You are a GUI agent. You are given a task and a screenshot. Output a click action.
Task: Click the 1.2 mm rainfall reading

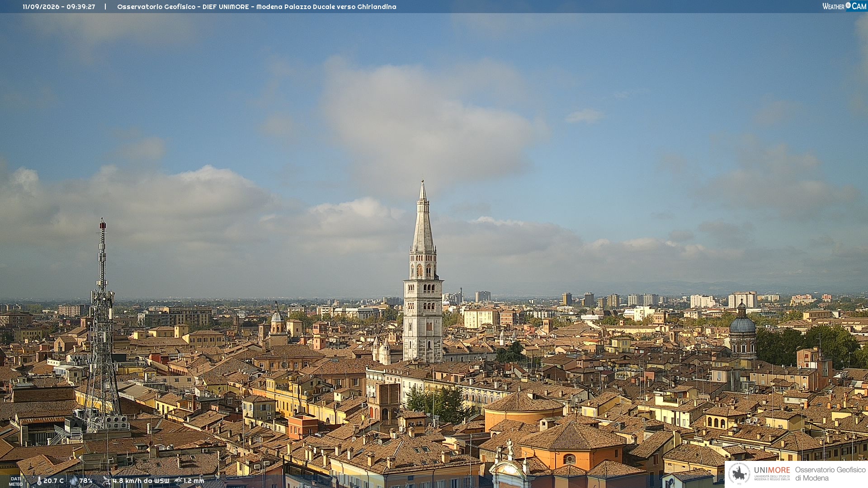click(194, 481)
